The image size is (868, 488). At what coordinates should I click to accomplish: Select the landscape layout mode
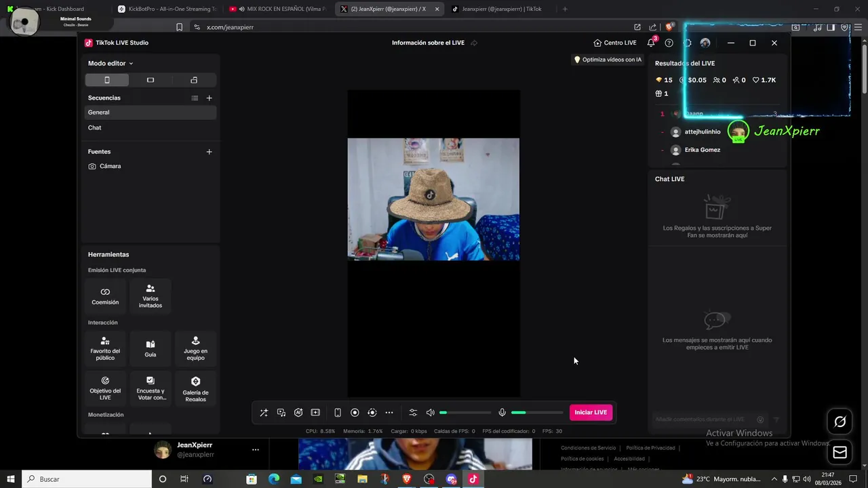point(151,80)
